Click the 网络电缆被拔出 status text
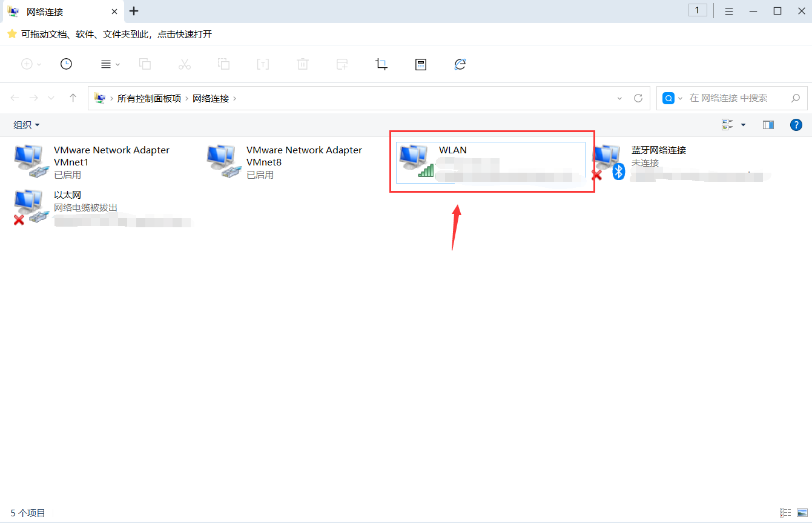Image resolution: width=812 pixels, height=523 pixels. [85, 207]
